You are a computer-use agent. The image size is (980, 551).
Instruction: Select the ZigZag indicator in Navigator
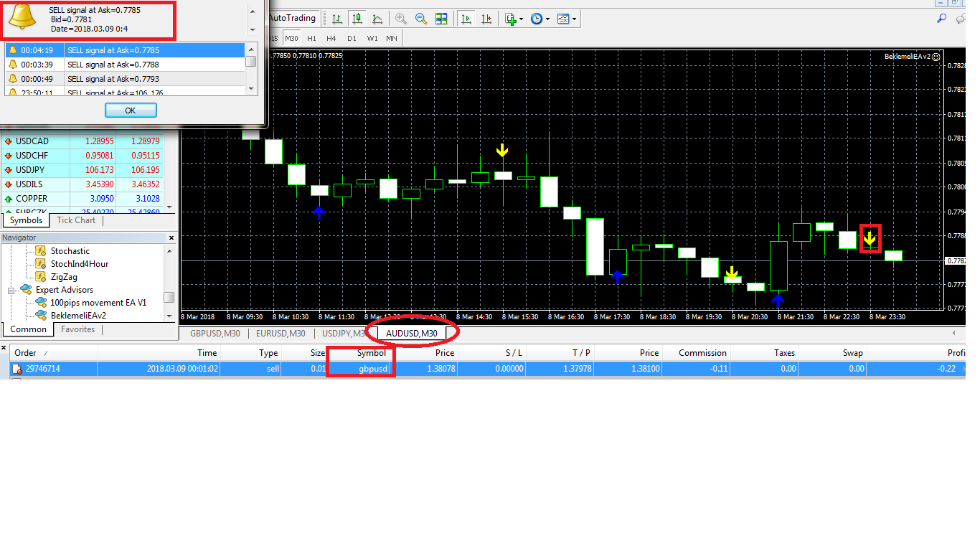64,277
